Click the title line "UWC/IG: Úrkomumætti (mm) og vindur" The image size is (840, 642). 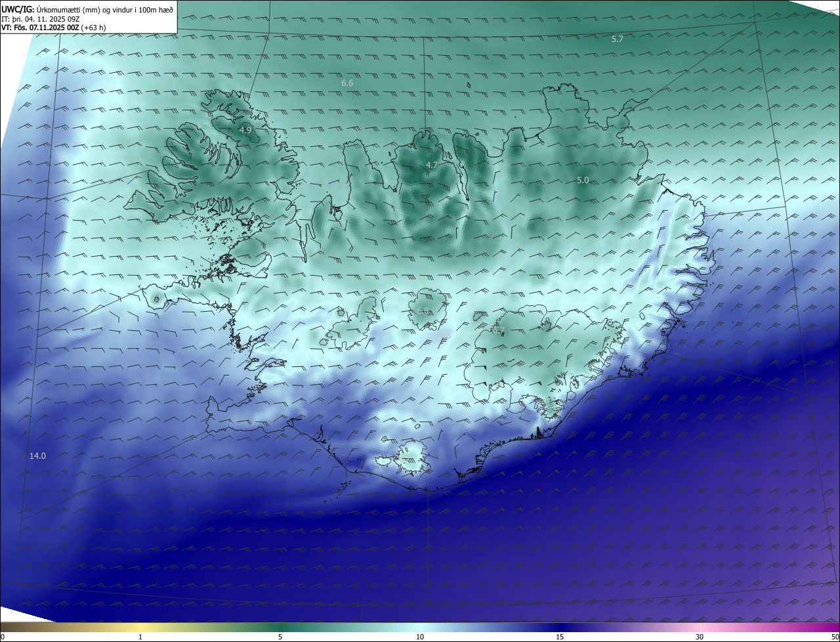click(x=87, y=9)
